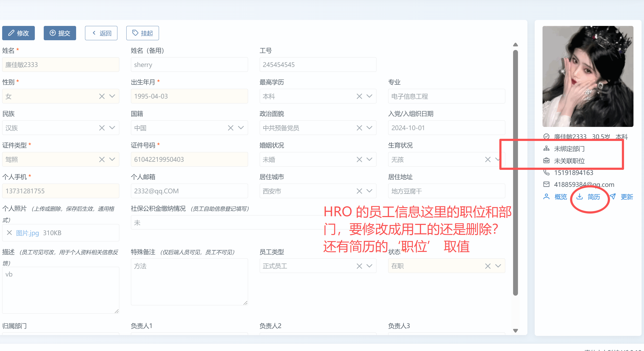Clear the 性别 field with X icon
Viewport: 644px width, 351px height.
point(102,96)
